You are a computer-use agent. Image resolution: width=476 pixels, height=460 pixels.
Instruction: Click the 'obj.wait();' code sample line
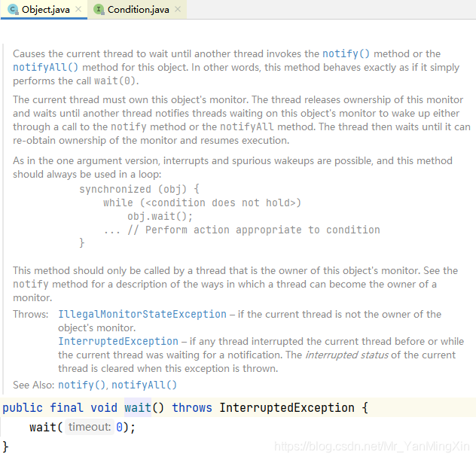160,216
